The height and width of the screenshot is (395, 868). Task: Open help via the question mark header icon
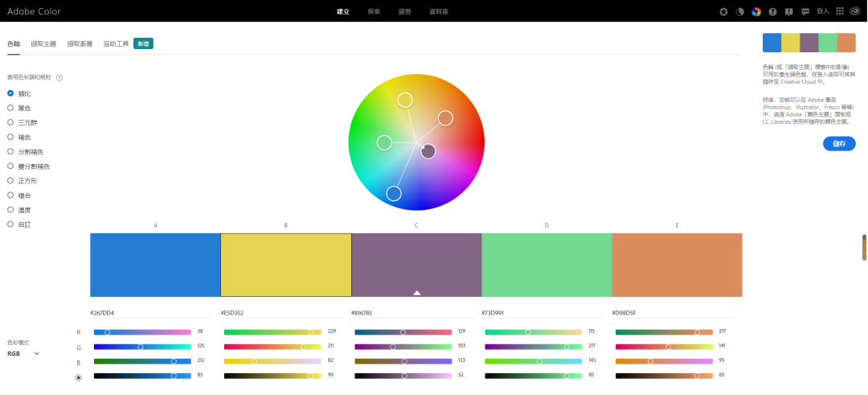tap(773, 11)
